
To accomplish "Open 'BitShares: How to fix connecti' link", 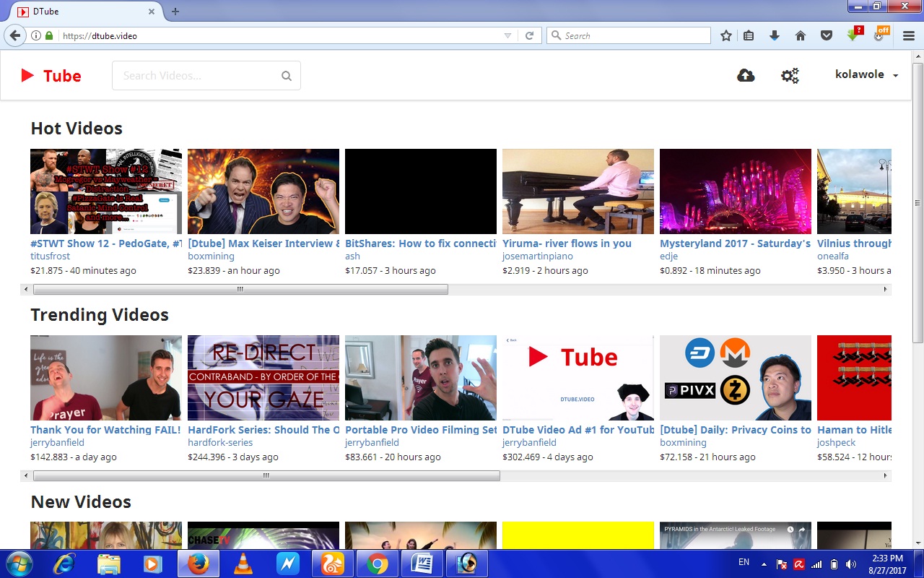I will (x=421, y=243).
